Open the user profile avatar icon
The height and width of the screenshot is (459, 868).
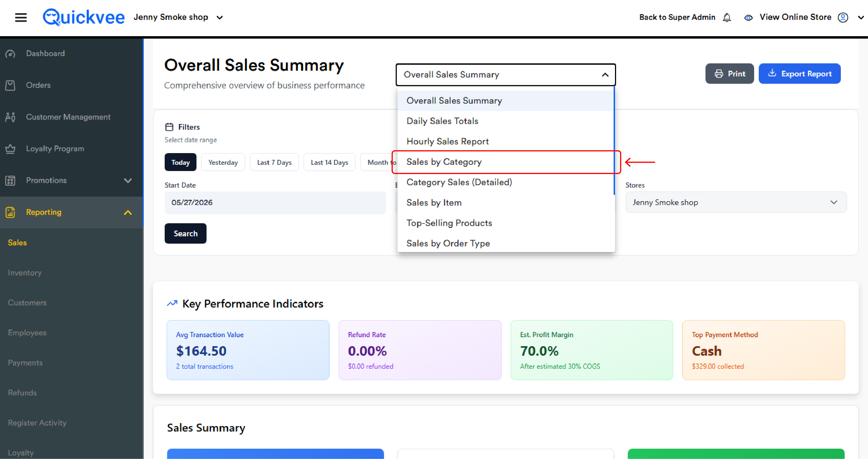click(843, 17)
